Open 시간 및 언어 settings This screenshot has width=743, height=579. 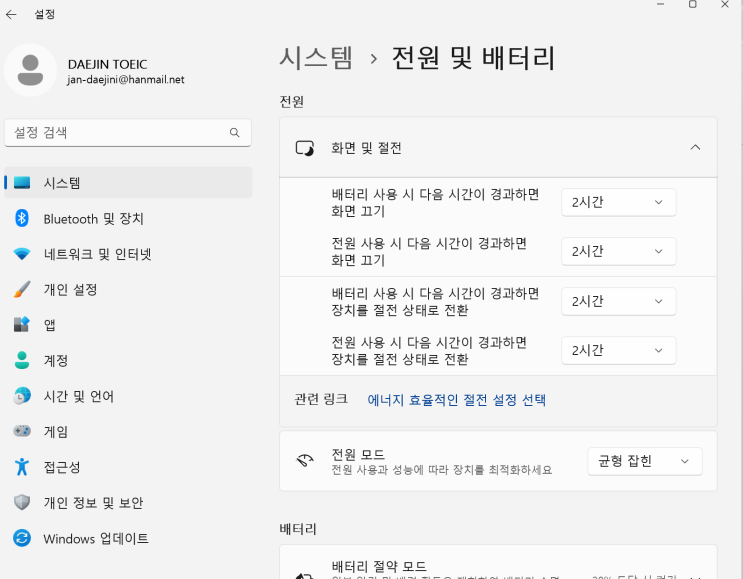78,396
